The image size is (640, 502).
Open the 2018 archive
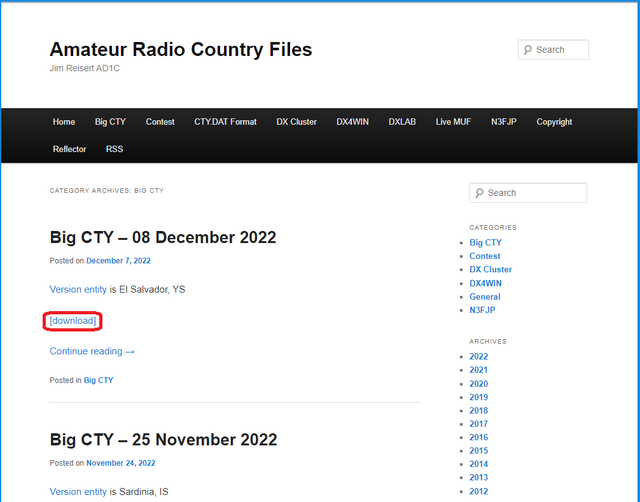click(x=478, y=411)
